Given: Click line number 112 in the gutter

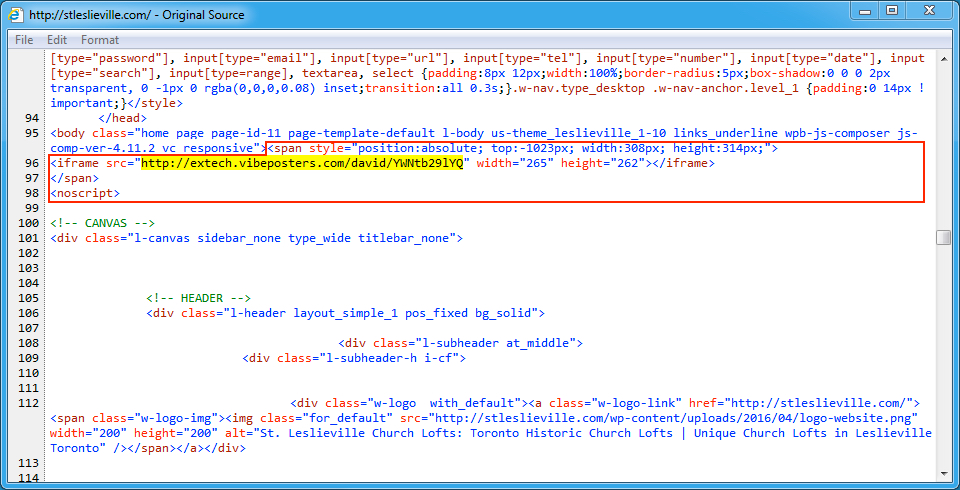Looking at the screenshot, I should [29, 403].
